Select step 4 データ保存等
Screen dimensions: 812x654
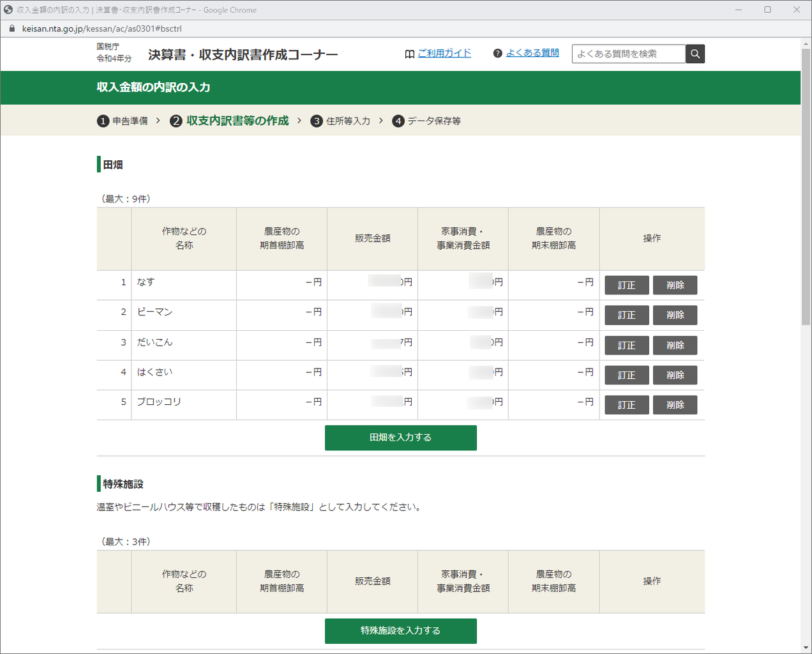point(426,121)
